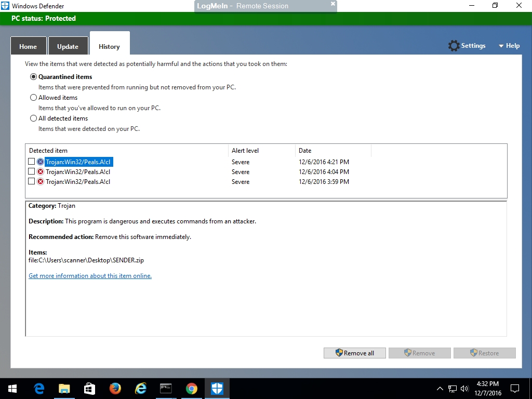Screen dimensions: 532x399
Task: Click the red threat icon on the 4:04 PM row
Action: point(41,171)
